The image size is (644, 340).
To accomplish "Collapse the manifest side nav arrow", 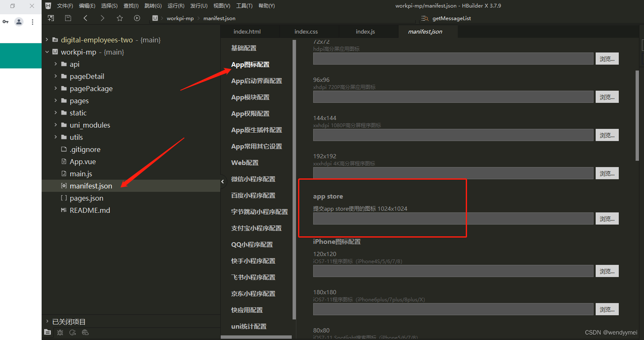I will (223, 181).
